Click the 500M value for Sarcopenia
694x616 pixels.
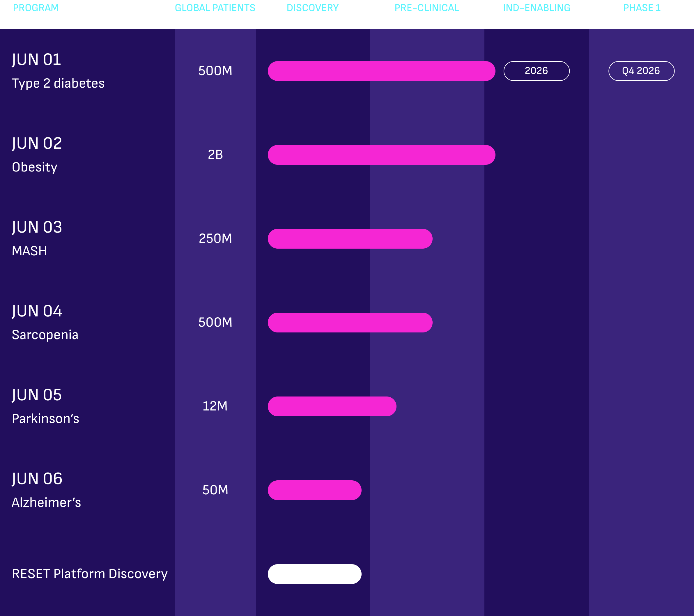pyautogui.click(x=215, y=323)
